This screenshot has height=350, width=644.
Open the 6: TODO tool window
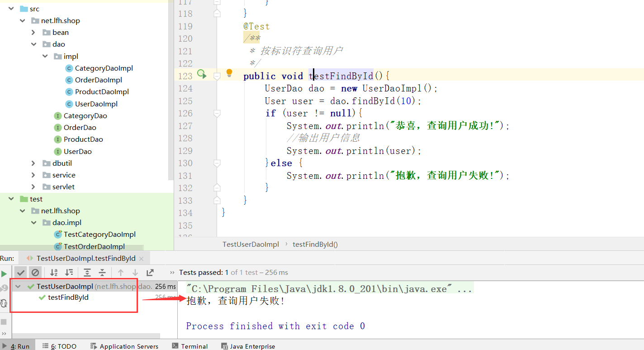pos(59,346)
